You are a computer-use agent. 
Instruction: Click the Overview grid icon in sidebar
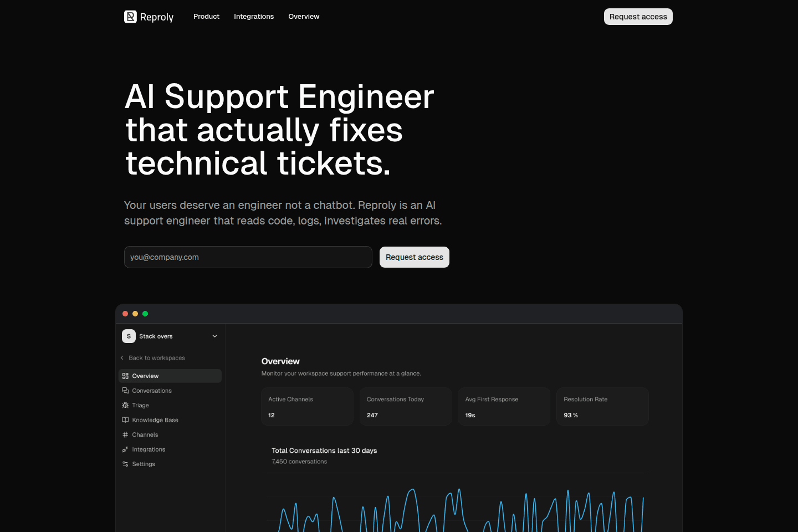(x=125, y=376)
